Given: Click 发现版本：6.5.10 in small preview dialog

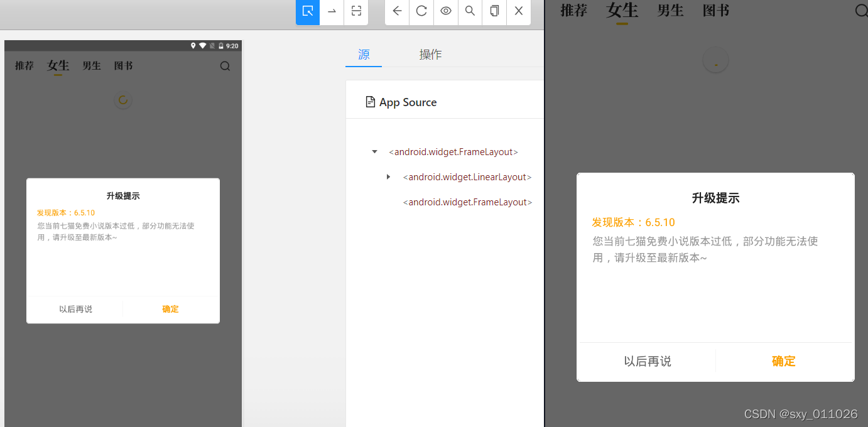Looking at the screenshot, I should [x=66, y=213].
